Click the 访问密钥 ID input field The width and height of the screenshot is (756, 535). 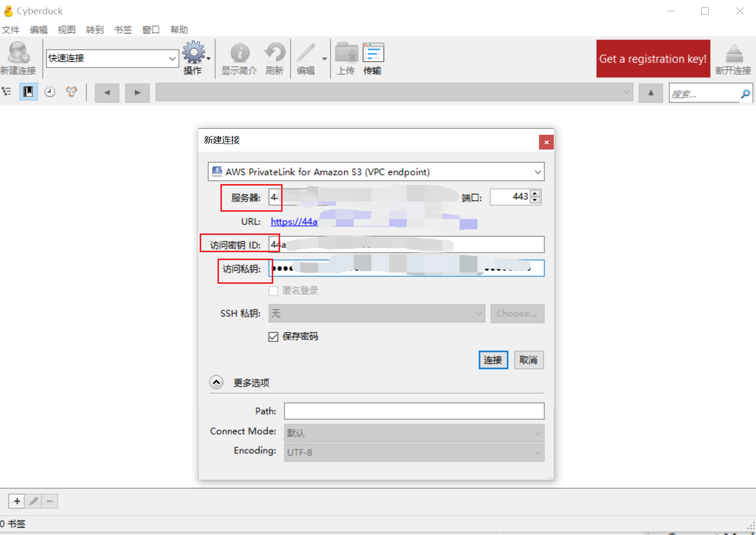(406, 244)
